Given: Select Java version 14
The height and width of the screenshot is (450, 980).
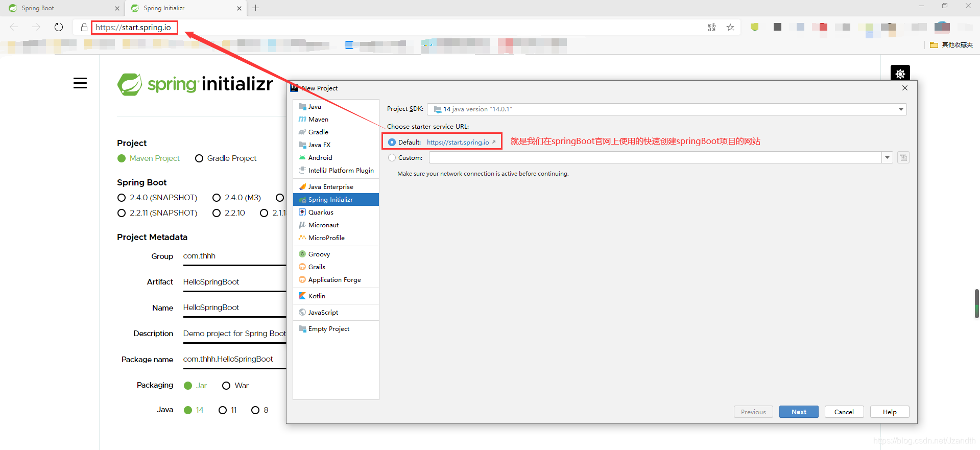Looking at the screenshot, I should tap(194, 410).
